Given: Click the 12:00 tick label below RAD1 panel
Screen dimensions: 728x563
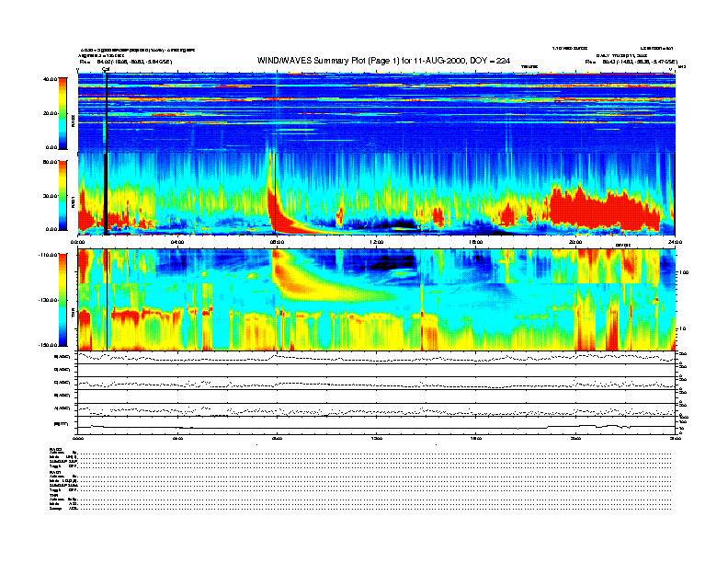Looking at the screenshot, I should (x=376, y=242).
